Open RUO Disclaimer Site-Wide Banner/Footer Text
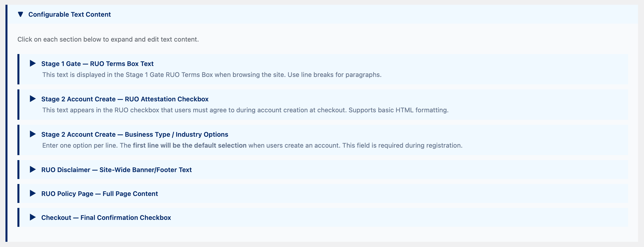 coord(116,170)
